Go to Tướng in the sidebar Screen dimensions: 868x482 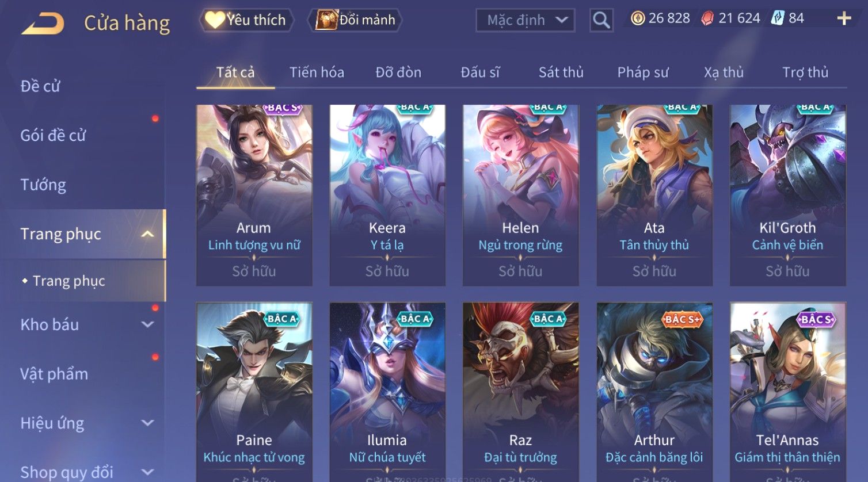(43, 185)
